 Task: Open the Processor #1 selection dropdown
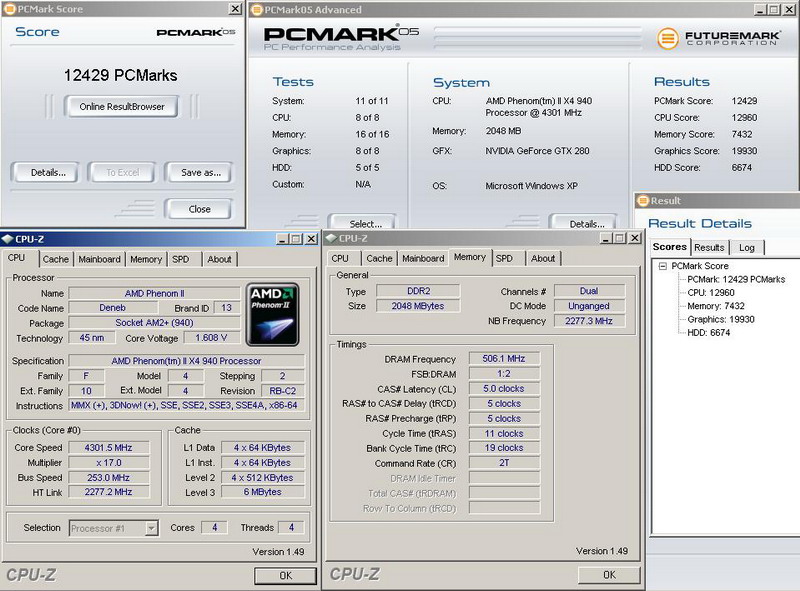[151, 528]
